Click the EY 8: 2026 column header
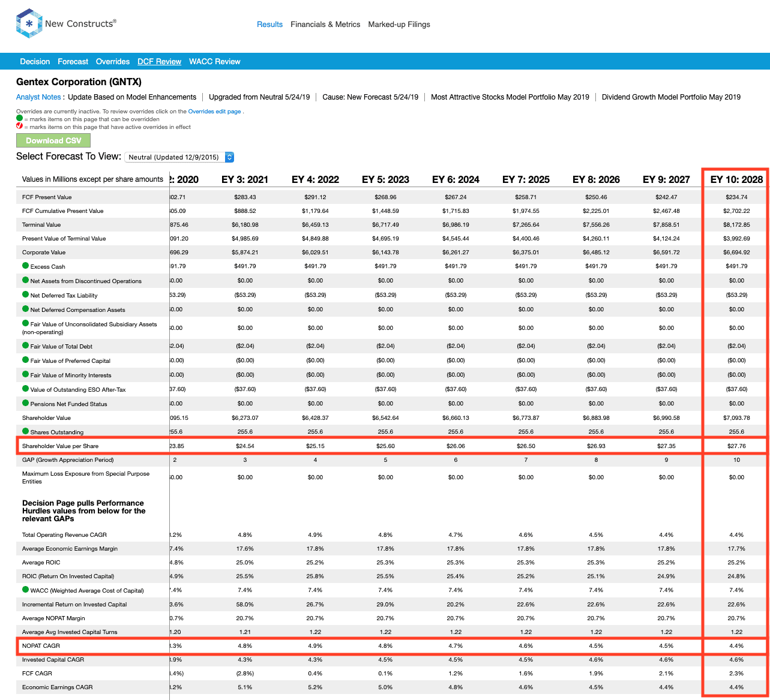This screenshot has width=770, height=700. [x=596, y=179]
